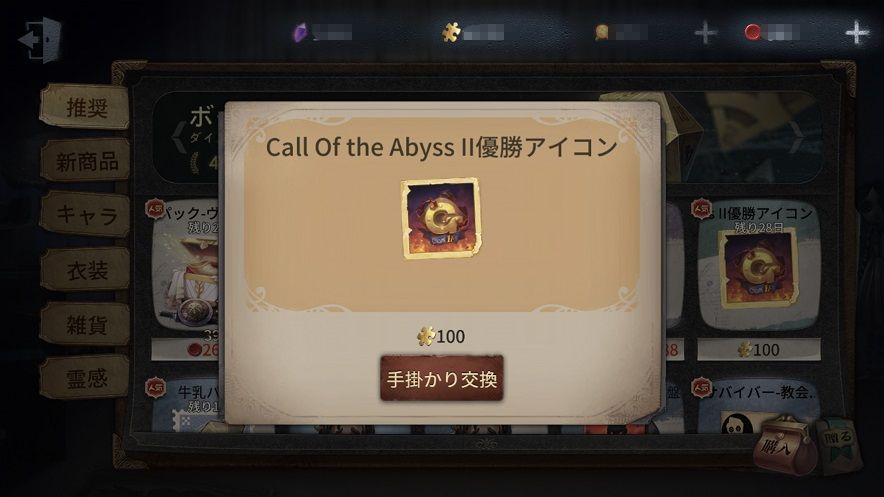The width and height of the screenshot is (884, 497).
Task: Tap the 100 clue price tag under shop card
Action: [759, 350]
